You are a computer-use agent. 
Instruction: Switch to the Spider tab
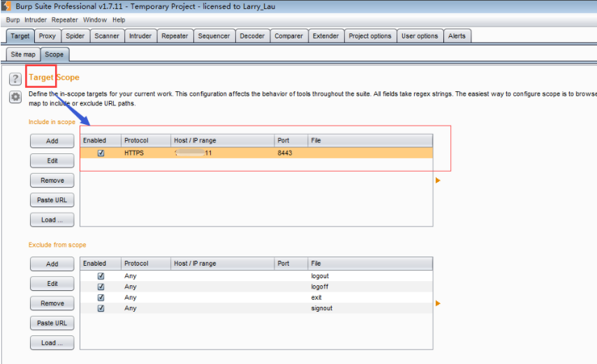click(x=75, y=36)
